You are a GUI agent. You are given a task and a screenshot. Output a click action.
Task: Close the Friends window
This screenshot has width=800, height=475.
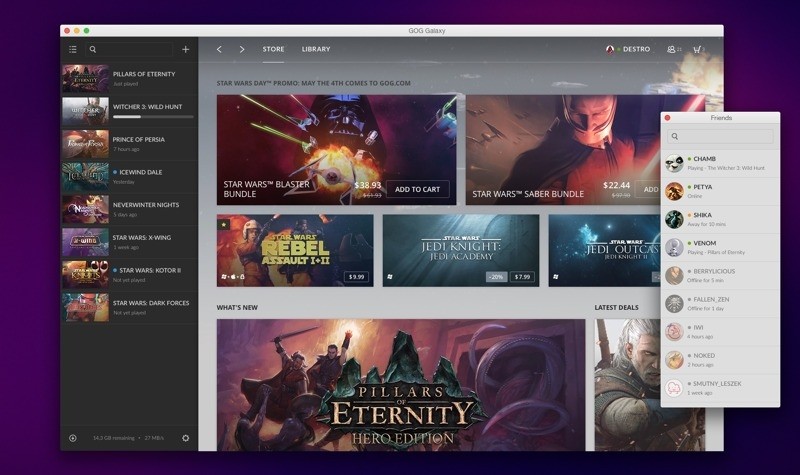tap(667, 118)
